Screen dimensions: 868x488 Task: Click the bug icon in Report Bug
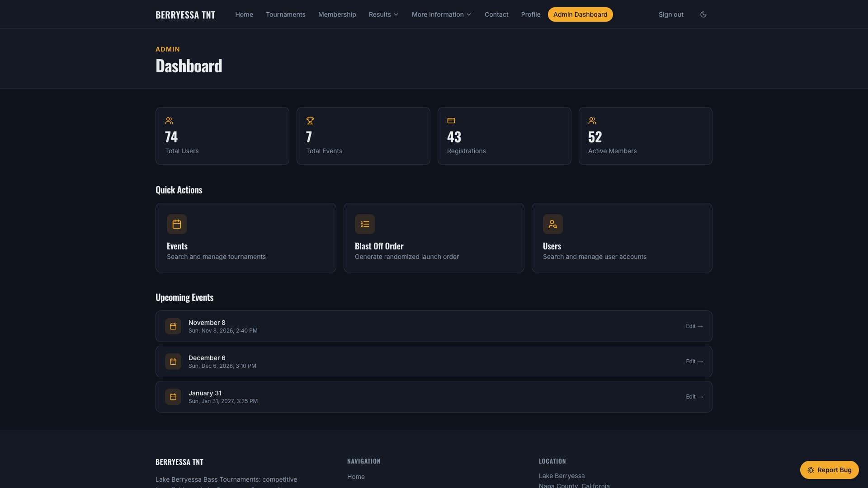(x=811, y=470)
